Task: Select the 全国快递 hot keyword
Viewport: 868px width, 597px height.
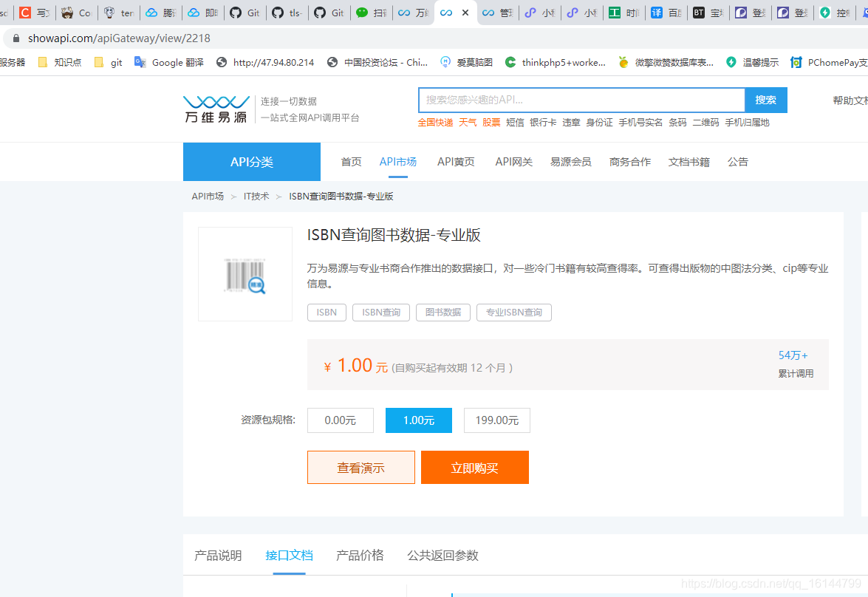Action: pyautogui.click(x=435, y=123)
